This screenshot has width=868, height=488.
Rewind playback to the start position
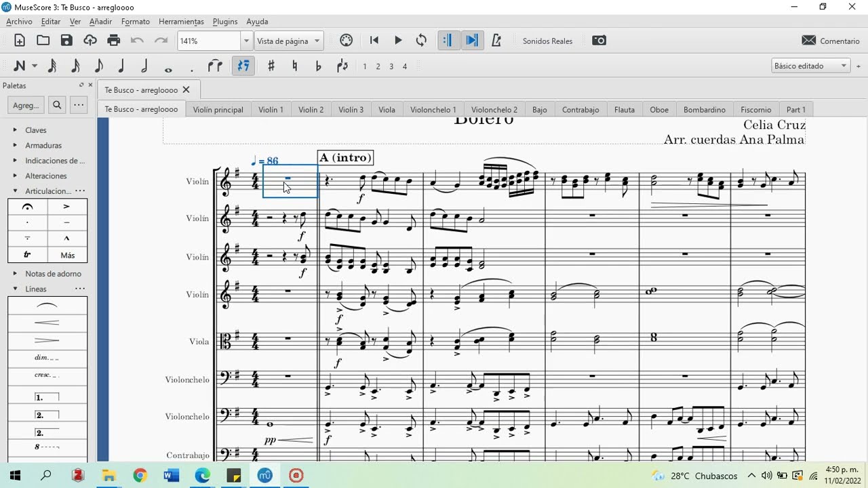coord(374,41)
